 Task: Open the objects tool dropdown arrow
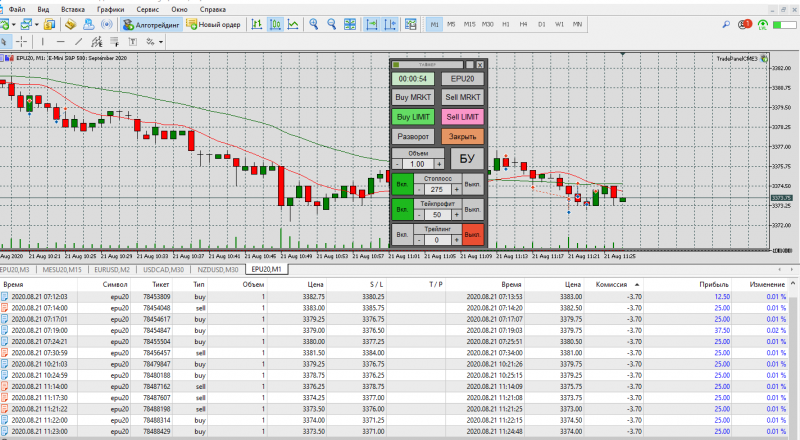pos(161,41)
